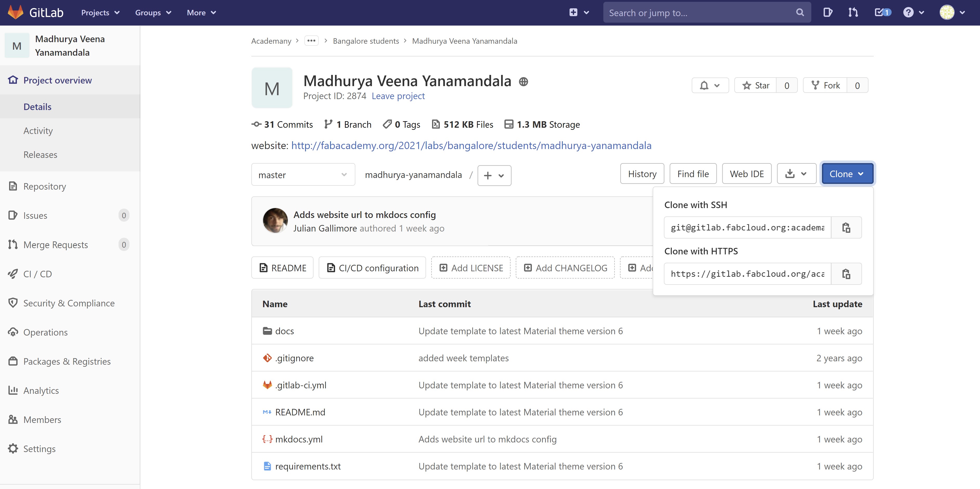The height and width of the screenshot is (489, 980).
Task: Open the .gitignore file
Action: 295,358
